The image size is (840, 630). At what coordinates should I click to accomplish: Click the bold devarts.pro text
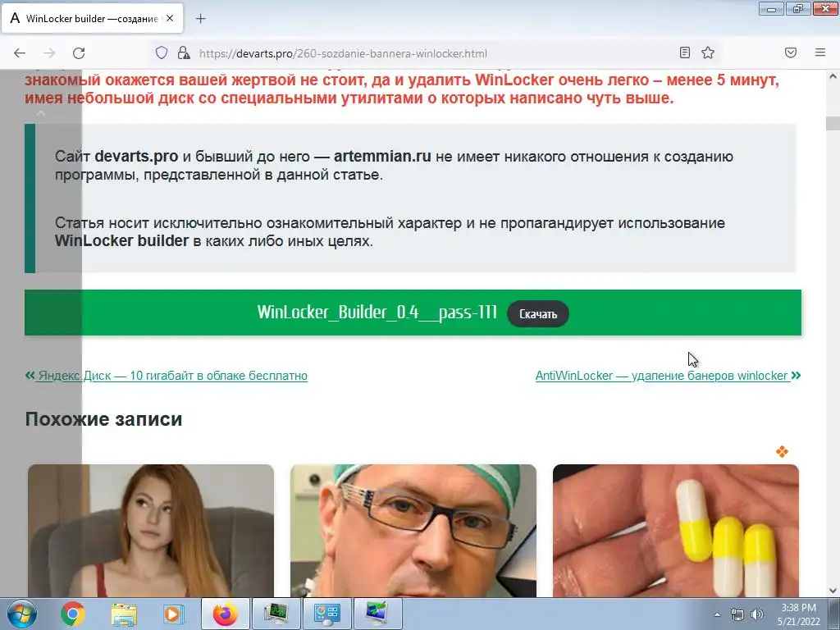(136, 157)
